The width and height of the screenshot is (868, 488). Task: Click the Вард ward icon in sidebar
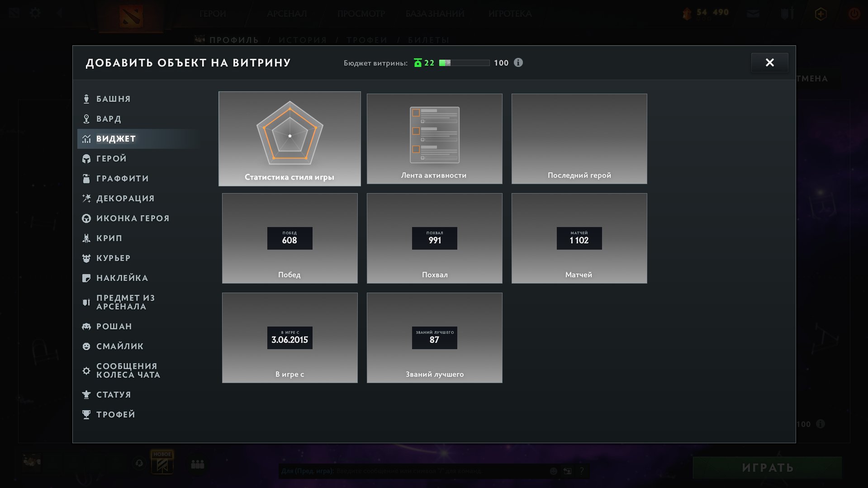tap(86, 119)
